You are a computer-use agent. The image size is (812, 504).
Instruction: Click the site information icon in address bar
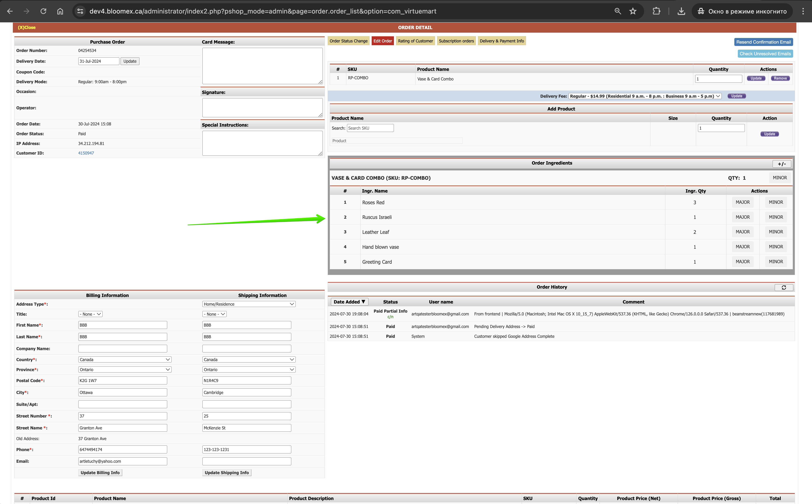(80, 11)
